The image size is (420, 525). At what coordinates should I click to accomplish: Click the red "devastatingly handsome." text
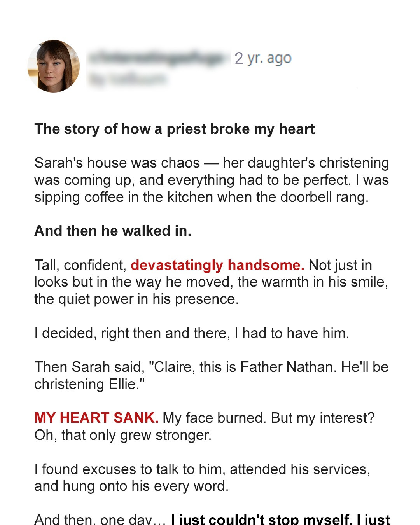click(217, 265)
